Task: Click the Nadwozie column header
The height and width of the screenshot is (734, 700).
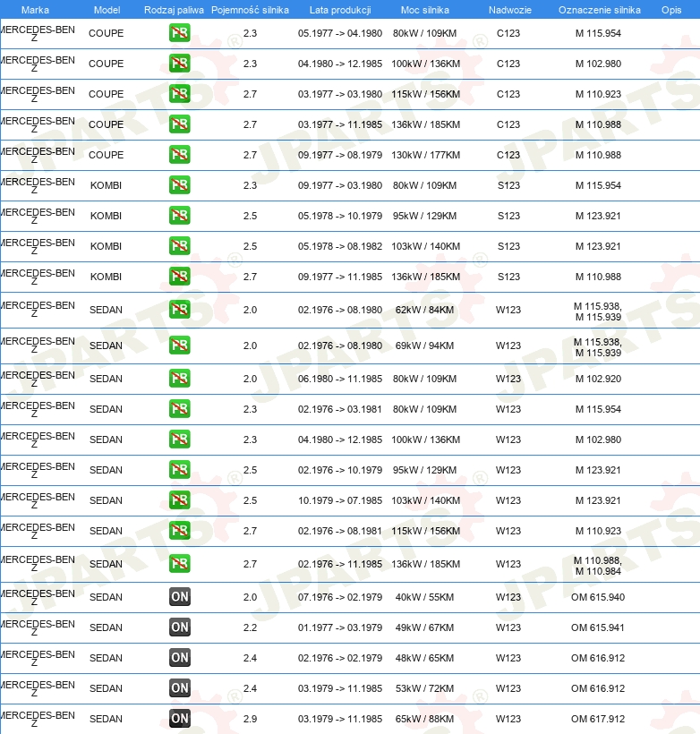Action: click(510, 10)
